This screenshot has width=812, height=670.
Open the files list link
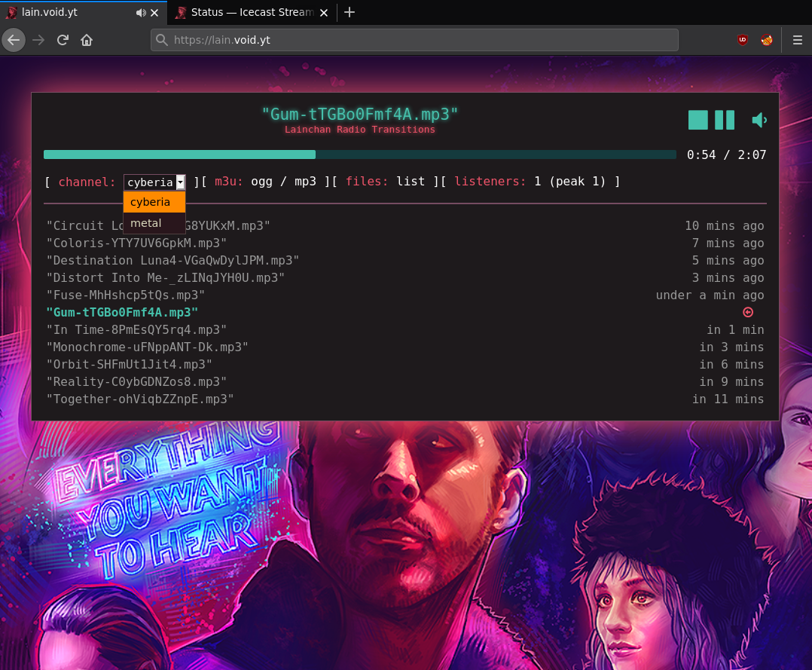tap(410, 182)
